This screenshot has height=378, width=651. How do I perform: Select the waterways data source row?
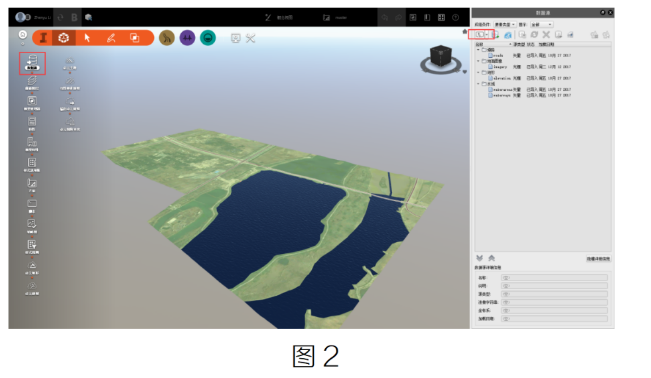(530, 95)
